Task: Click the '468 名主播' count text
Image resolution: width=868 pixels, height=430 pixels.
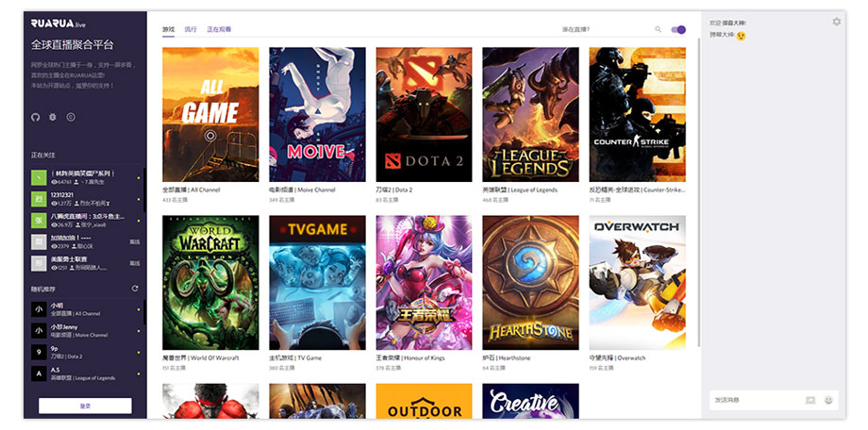Action: (x=495, y=200)
